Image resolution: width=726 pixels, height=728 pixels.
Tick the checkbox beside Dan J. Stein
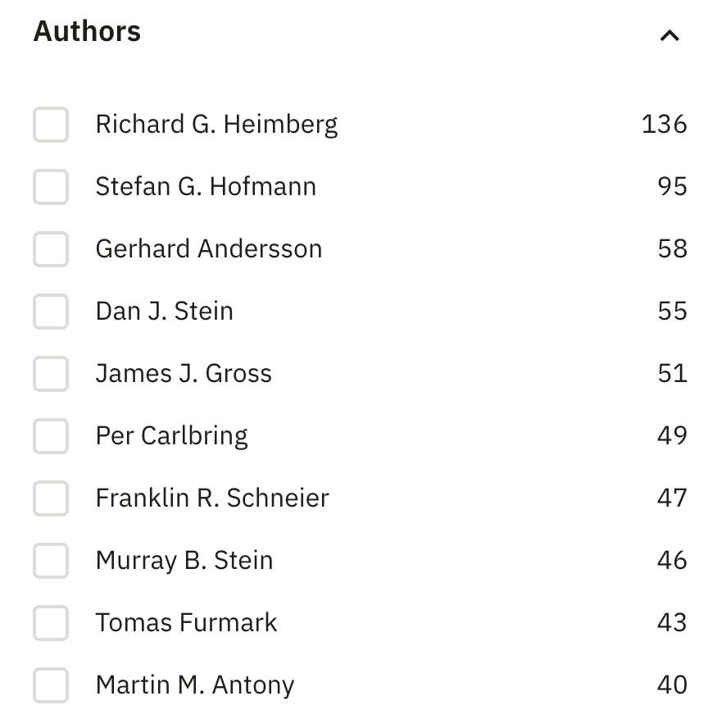coord(50,312)
